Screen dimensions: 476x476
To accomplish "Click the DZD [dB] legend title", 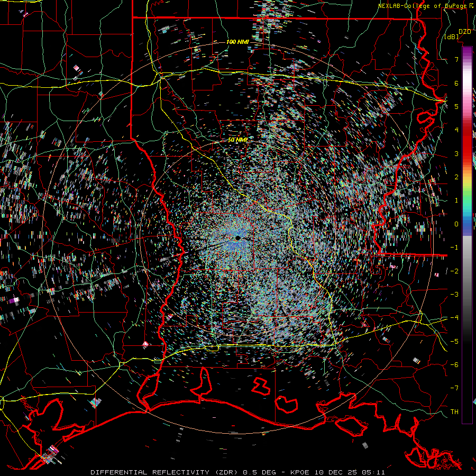I will pos(458,34).
